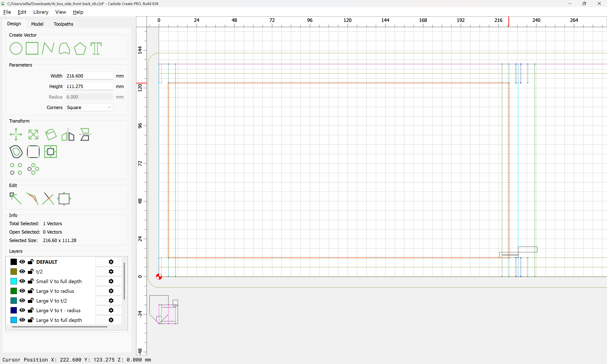Select the Large V to full depth layer

click(59, 320)
